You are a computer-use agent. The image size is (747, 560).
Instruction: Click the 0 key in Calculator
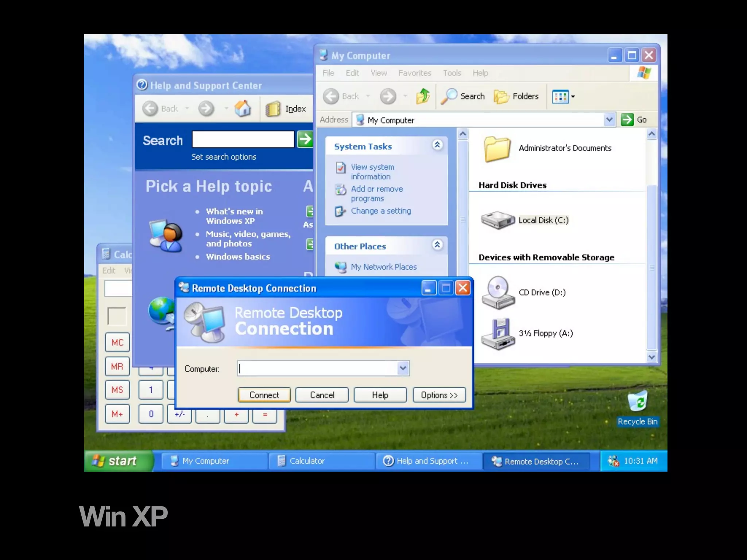pos(151,414)
